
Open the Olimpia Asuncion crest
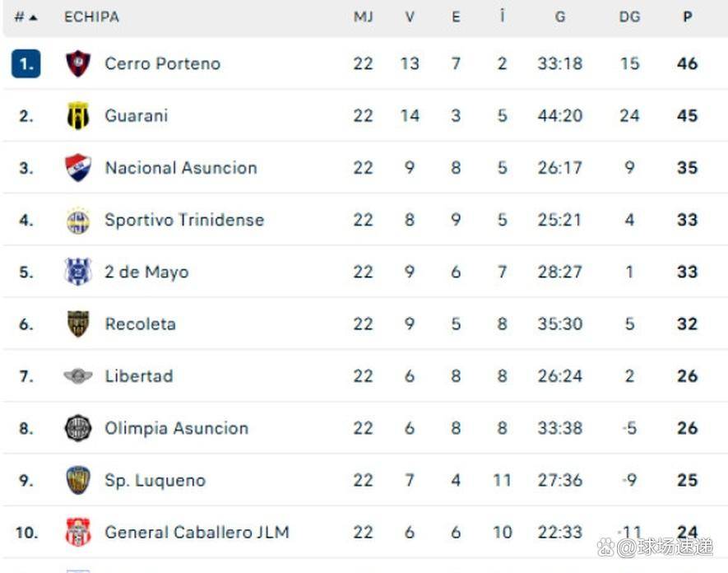78,428
